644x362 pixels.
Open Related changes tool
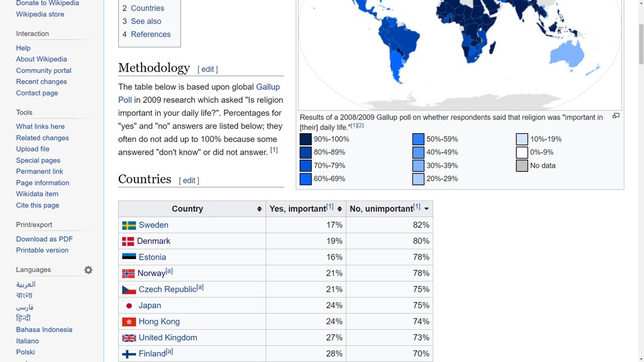[x=42, y=138]
